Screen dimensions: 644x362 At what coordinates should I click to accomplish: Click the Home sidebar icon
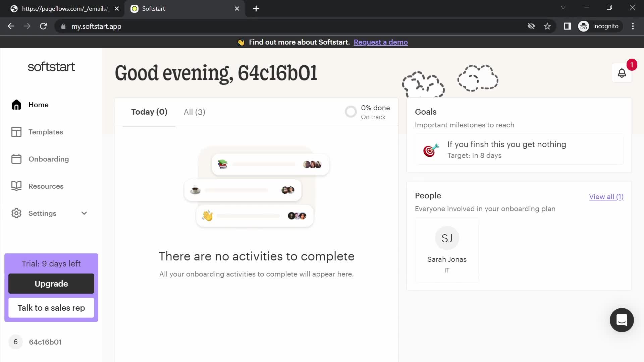tap(16, 104)
